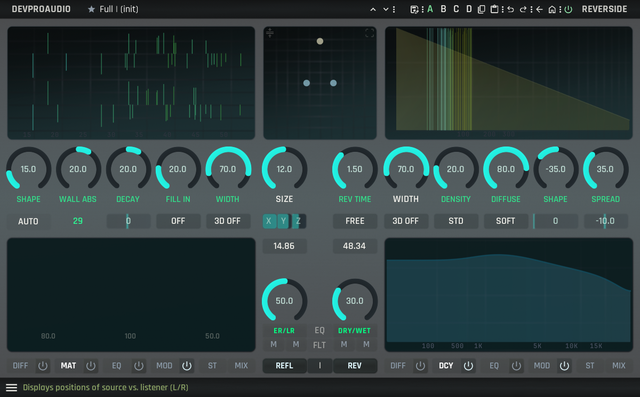Open the STD selector under DENSITY
The height and width of the screenshot is (397, 640).
pyautogui.click(x=456, y=221)
